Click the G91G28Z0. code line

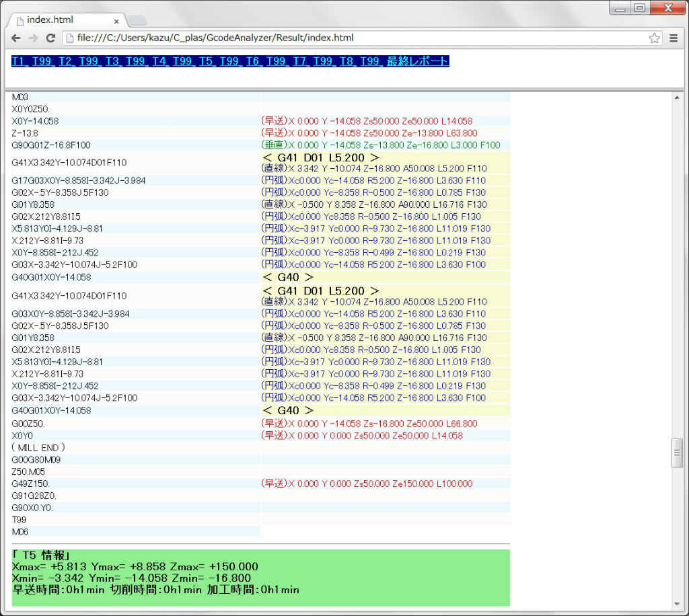pyautogui.click(x=34, y=496)
